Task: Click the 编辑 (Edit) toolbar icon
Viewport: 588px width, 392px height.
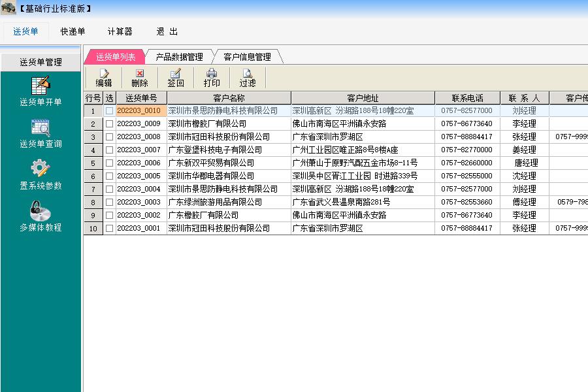Action: tap(104, 78)
